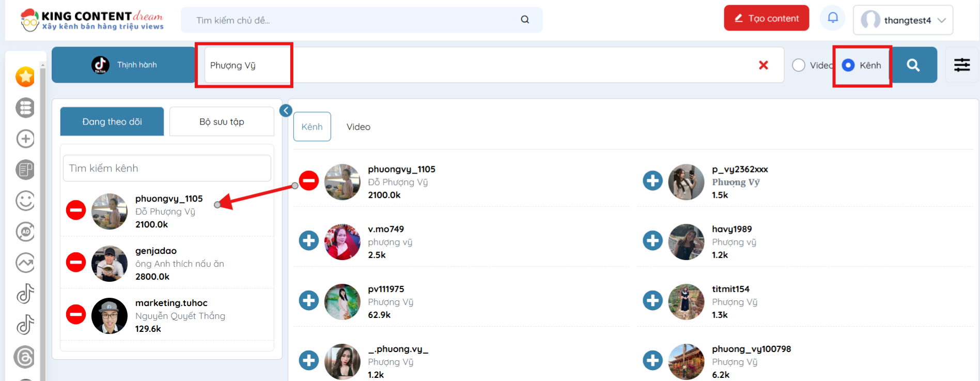
Task: Click the notification bell icon
Action: pos(832,18)
